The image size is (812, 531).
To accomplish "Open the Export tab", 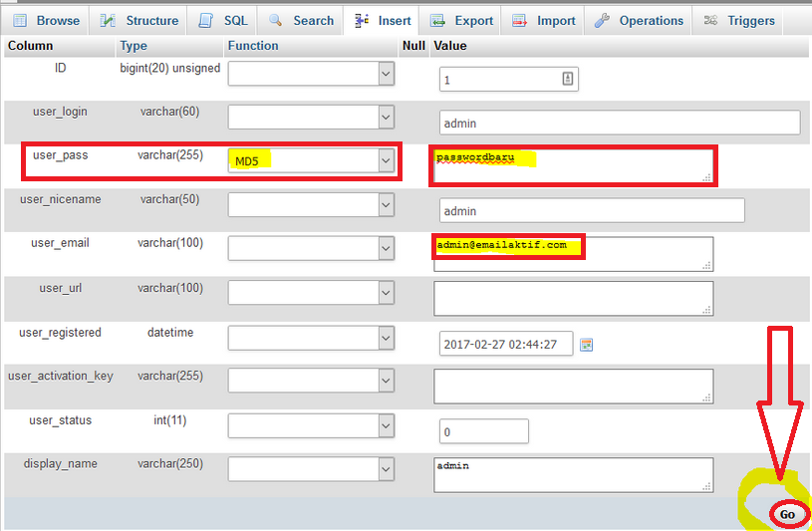I will coord(460,21).
